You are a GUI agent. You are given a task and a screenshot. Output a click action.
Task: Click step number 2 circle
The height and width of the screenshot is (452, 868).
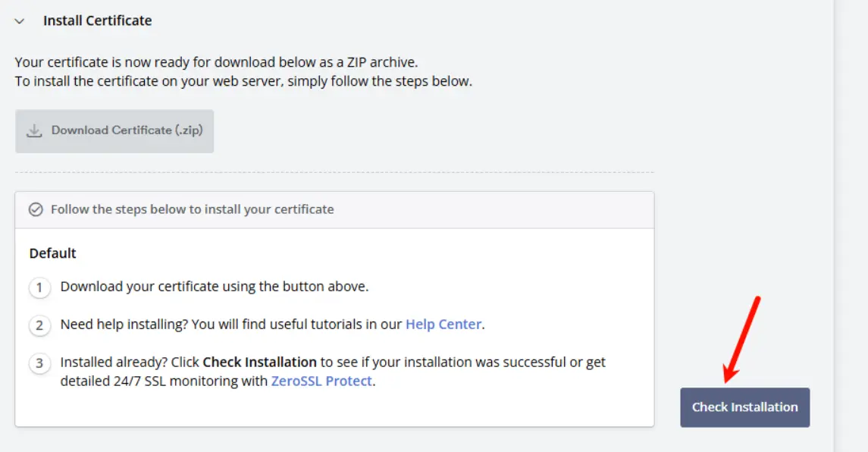click(39, 325)
